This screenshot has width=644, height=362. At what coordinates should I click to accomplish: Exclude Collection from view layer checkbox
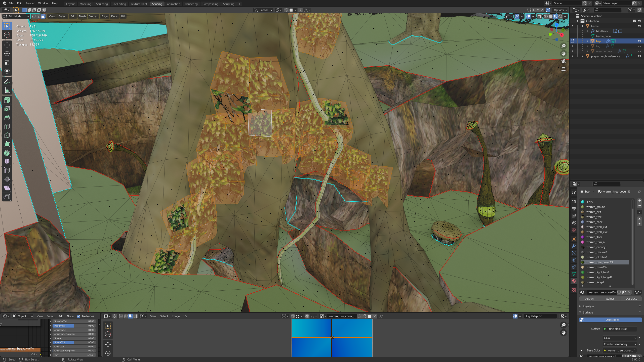coord(634,21)
